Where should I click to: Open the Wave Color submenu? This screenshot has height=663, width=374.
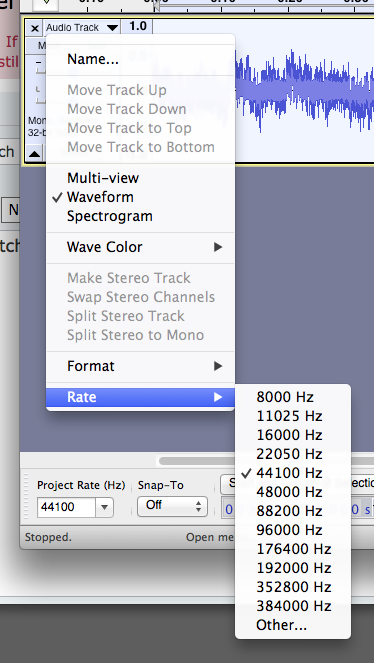(x=140, y=247)
